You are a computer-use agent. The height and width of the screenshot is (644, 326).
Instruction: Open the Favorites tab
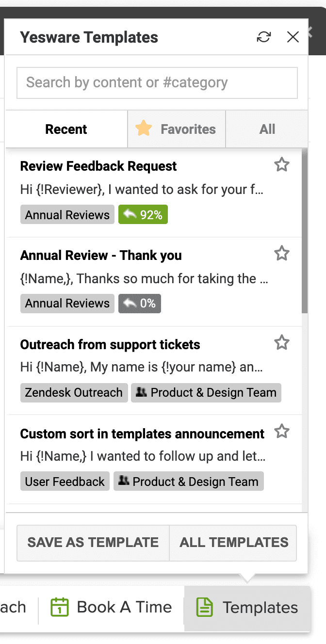(177, 129)
